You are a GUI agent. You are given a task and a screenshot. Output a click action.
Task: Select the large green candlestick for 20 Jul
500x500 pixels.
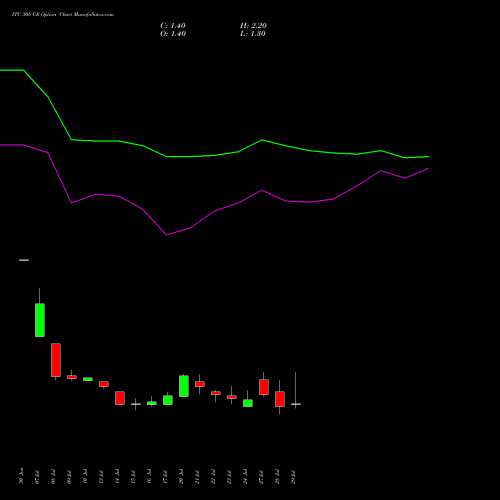tap(184, 386)
